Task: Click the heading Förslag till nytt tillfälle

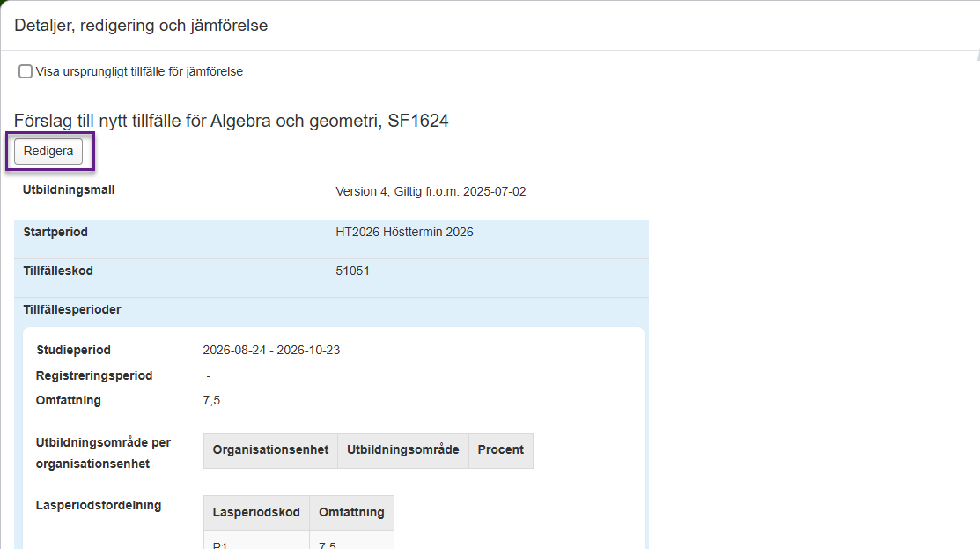Action: click(x=231, y=121)
